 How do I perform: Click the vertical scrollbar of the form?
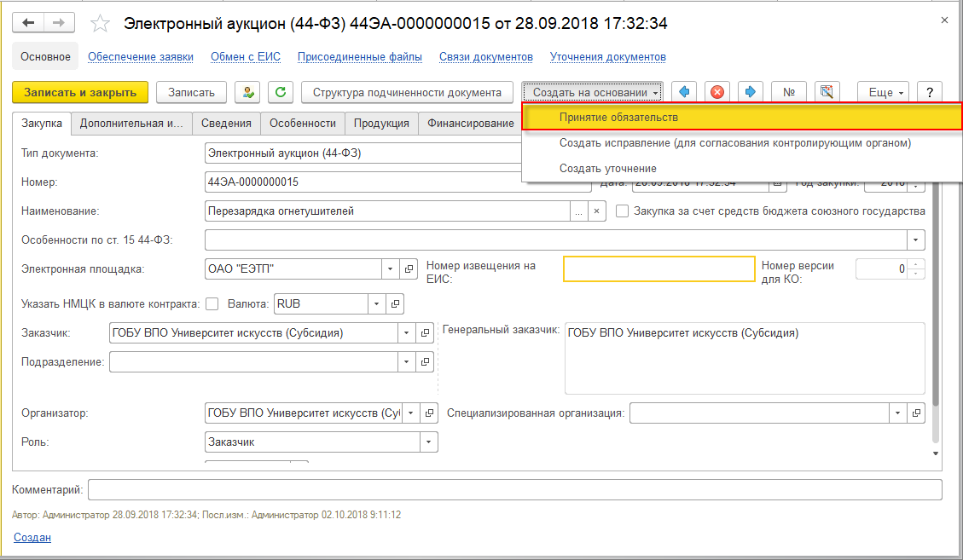point(936,295)
